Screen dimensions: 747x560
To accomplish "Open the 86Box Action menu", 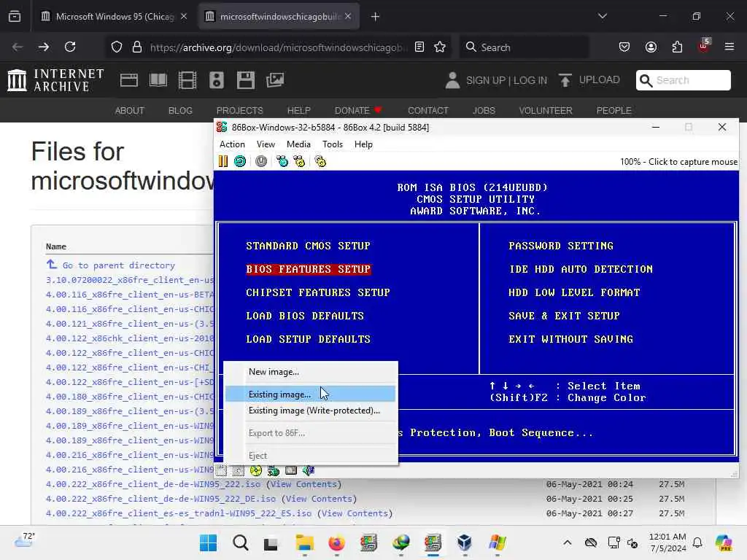I will (x=232, y=144).
